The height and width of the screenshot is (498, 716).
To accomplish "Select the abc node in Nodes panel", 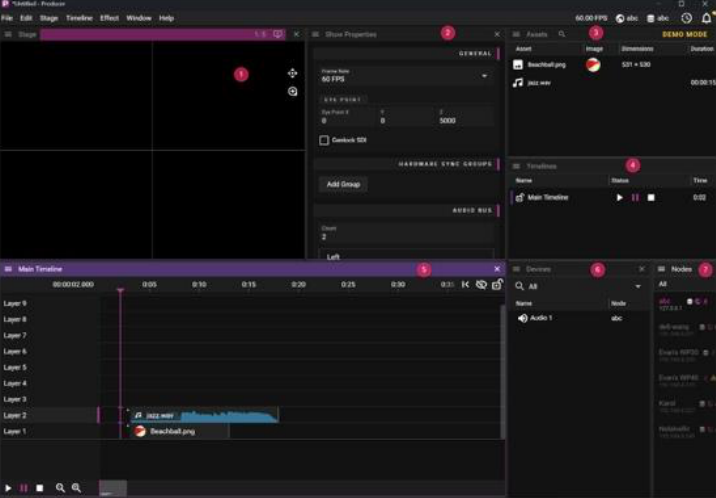I will pyautogui.click(x=685, y=304).
